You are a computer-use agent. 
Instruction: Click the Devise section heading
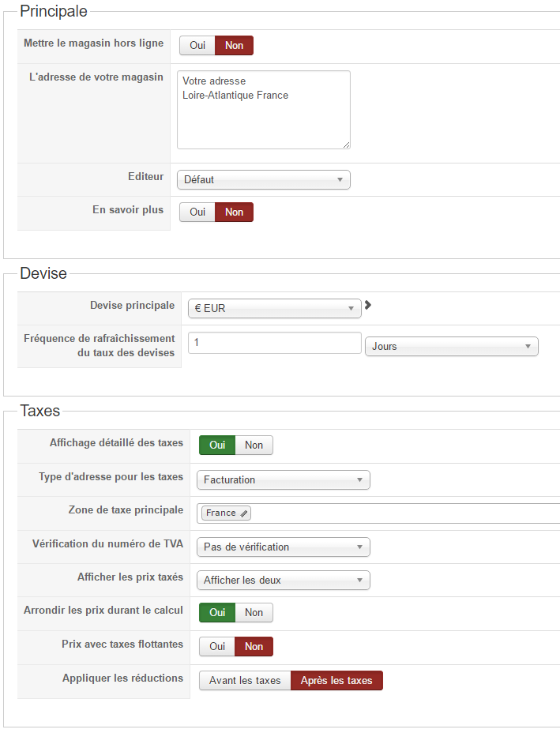(x=43, y=273)
